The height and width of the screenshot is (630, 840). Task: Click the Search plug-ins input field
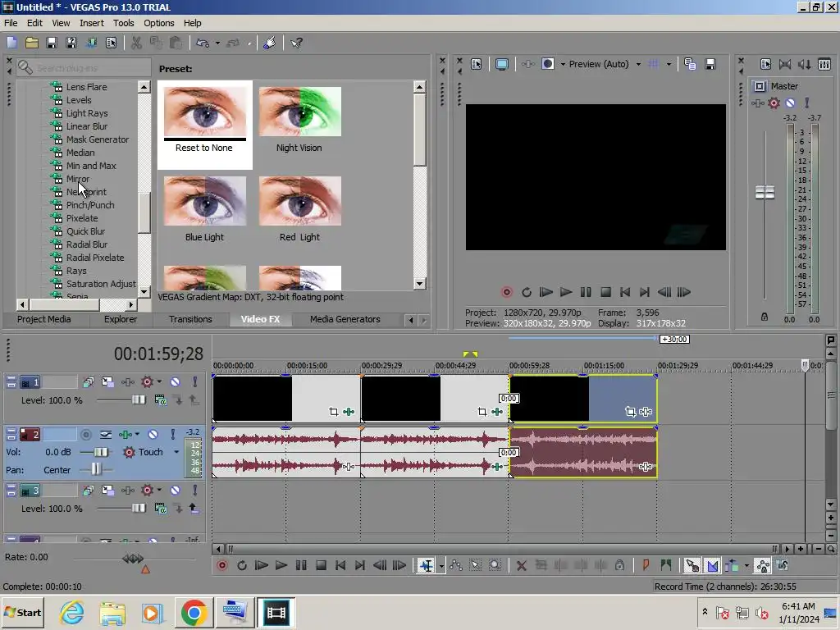click(84, 68)
